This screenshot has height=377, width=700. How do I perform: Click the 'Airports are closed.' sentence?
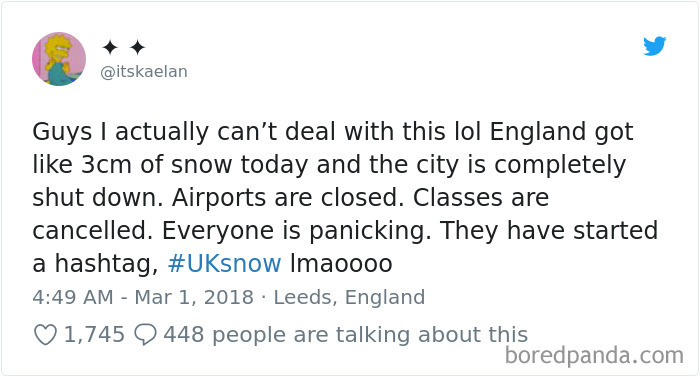[285, 198]
